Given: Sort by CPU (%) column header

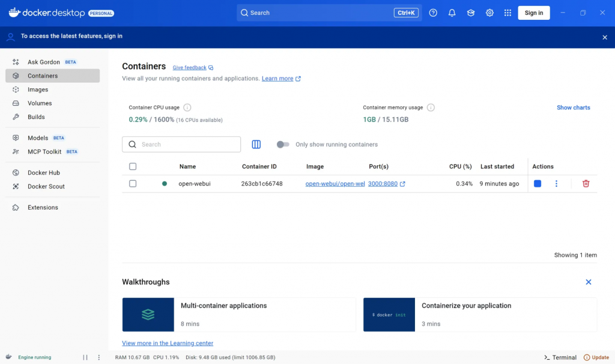Looking at the screenshot, I should [x=461, y=166].
